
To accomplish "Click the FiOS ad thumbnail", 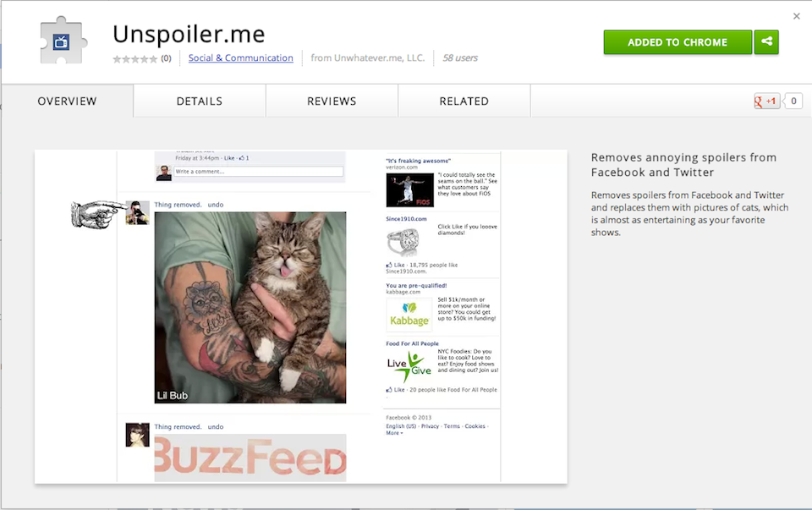I will (x=409, y=190).
